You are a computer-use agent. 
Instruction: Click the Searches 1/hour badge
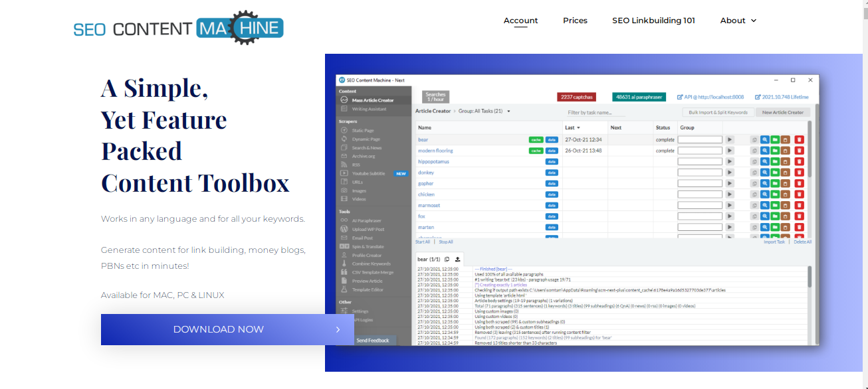point(435,97)
